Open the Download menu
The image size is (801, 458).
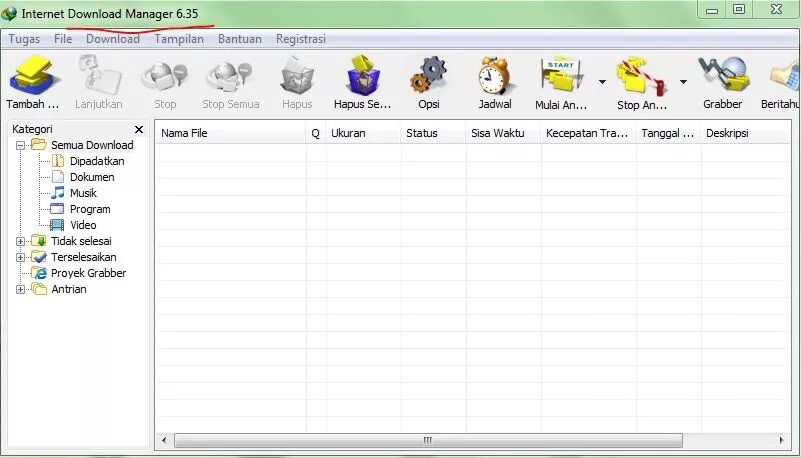[x=113, y=39]
